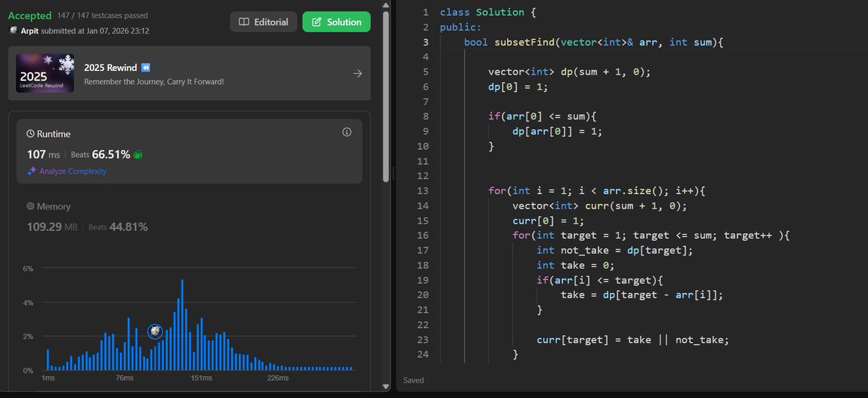
Task: Click line number 24 in the editor gutter
Action: (423, 353)
